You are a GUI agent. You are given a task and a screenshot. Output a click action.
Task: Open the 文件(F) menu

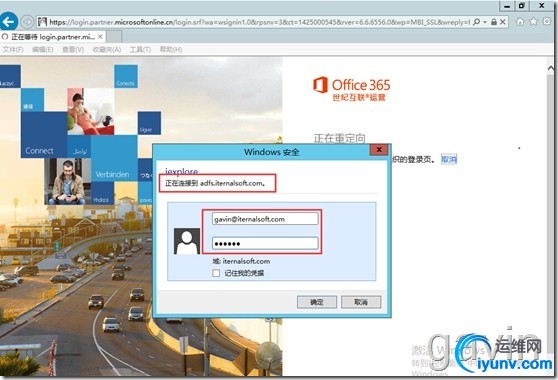12,49
